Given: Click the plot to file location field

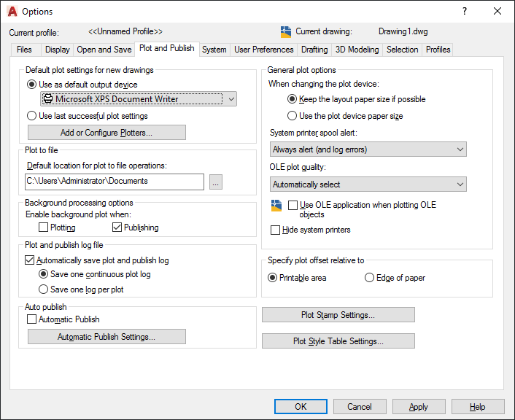Looking at the screenshot, I should coord(114,182).
